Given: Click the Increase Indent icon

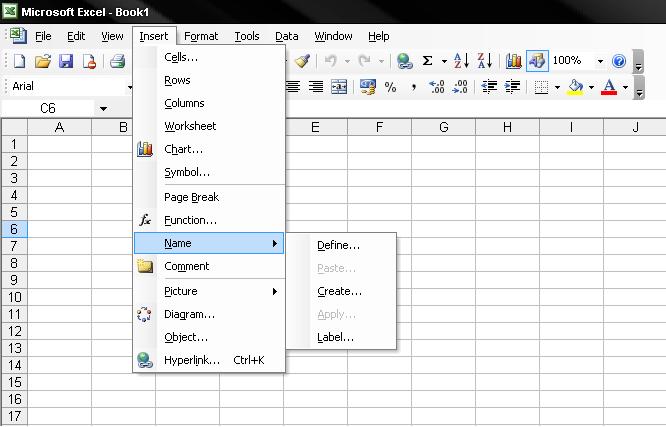Looking at the screenshot, I should click(512, 87).
